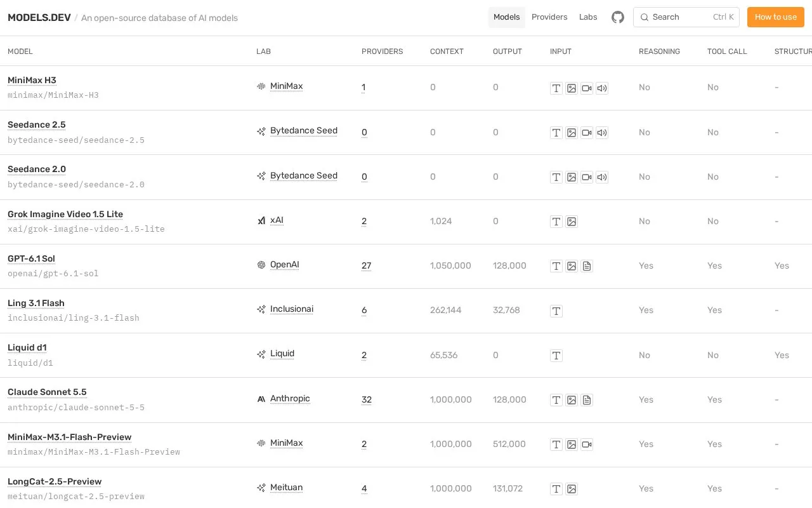
Task: Click the GPT-6.1 Sol PDF input icon
Action: pos(587,266)
